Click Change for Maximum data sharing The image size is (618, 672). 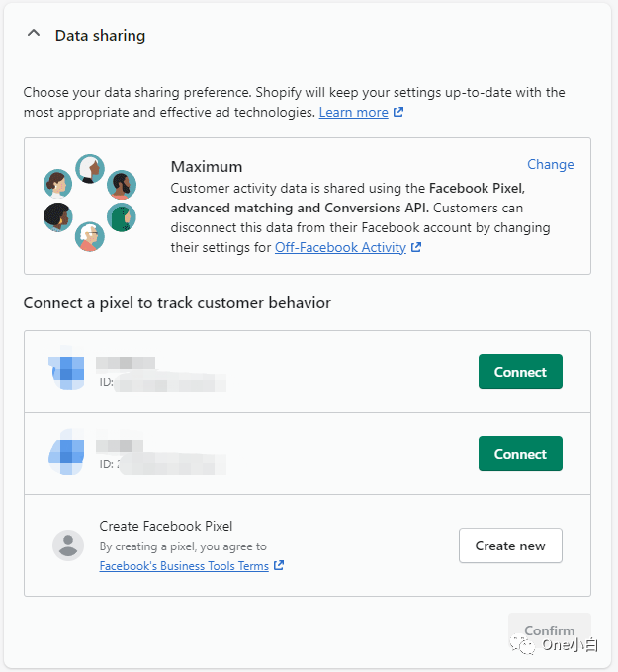550,165
